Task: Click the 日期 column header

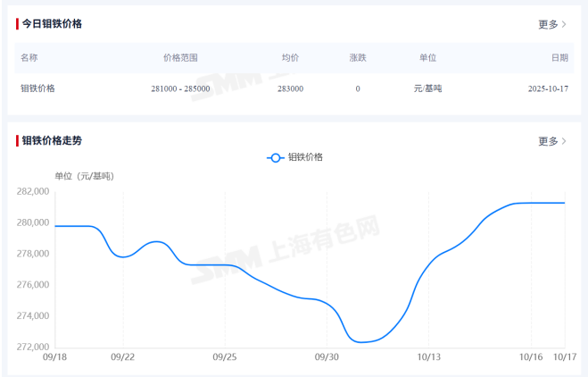Action: point(559,57)
